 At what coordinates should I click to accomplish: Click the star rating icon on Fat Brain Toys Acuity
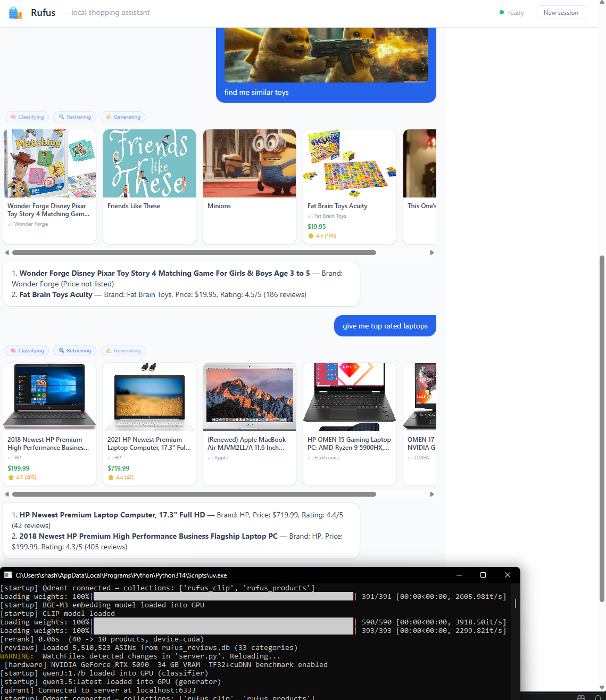[x=311, y=235]
